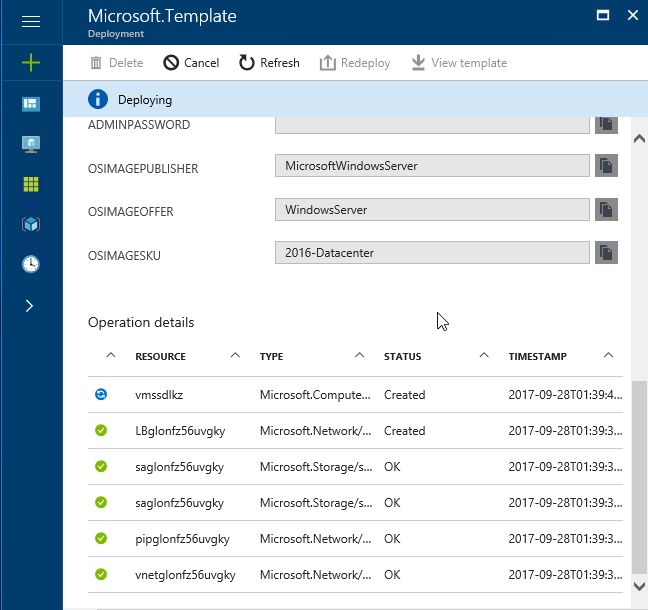Sort by the TYPE column header
This screenshot has width=648, height=610.
coord(272,356)
